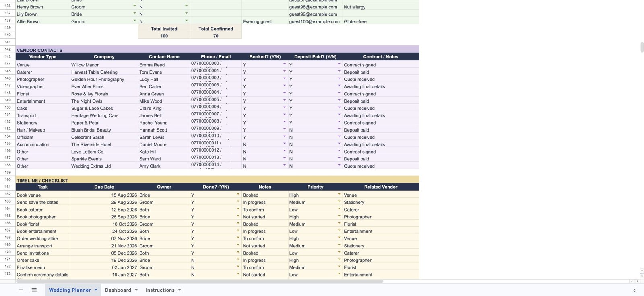The width and height of the screenshot is (644, 296).
Task: Select contact name Ben Carter
Action: (x=164, y=86)
